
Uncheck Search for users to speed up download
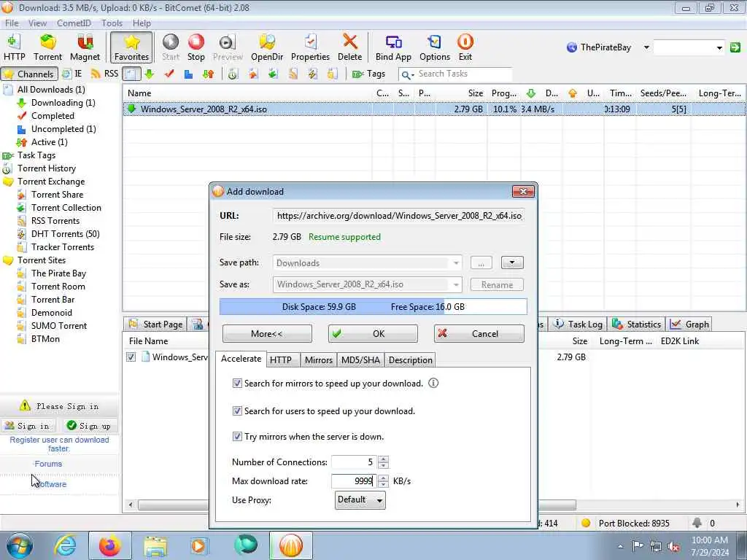click(237, 411)
